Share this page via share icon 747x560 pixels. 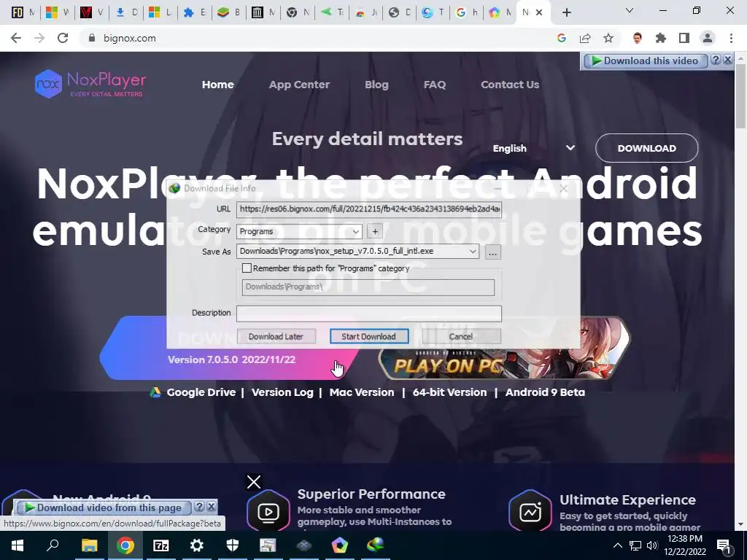pos(585,38)
